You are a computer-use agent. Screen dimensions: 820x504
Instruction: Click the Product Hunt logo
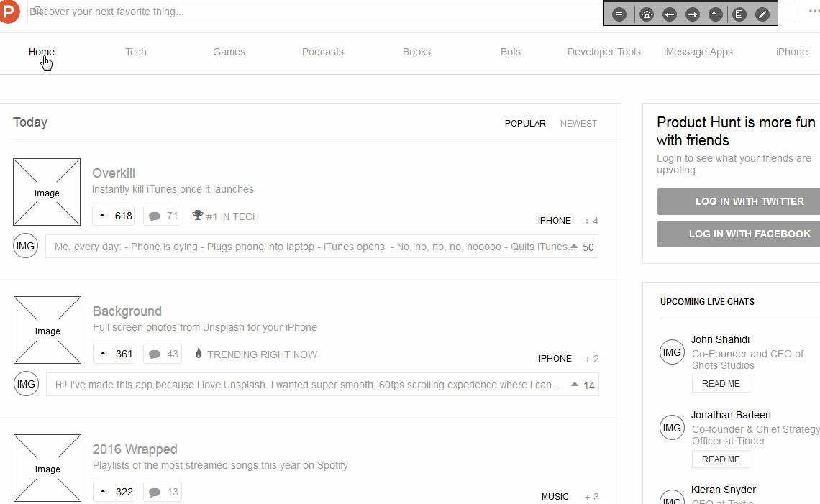pyautogui.click(x=9, y=12)
